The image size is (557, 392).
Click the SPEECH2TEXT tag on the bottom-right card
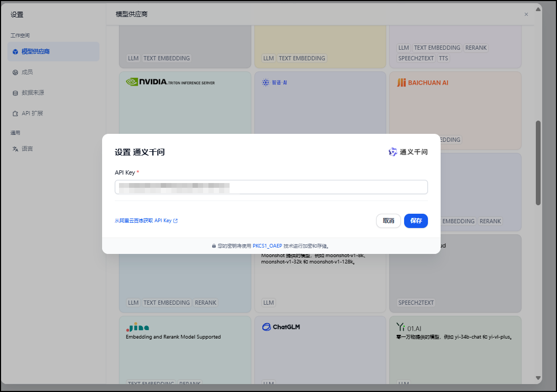pyautogui.click(x=416, y=303)
